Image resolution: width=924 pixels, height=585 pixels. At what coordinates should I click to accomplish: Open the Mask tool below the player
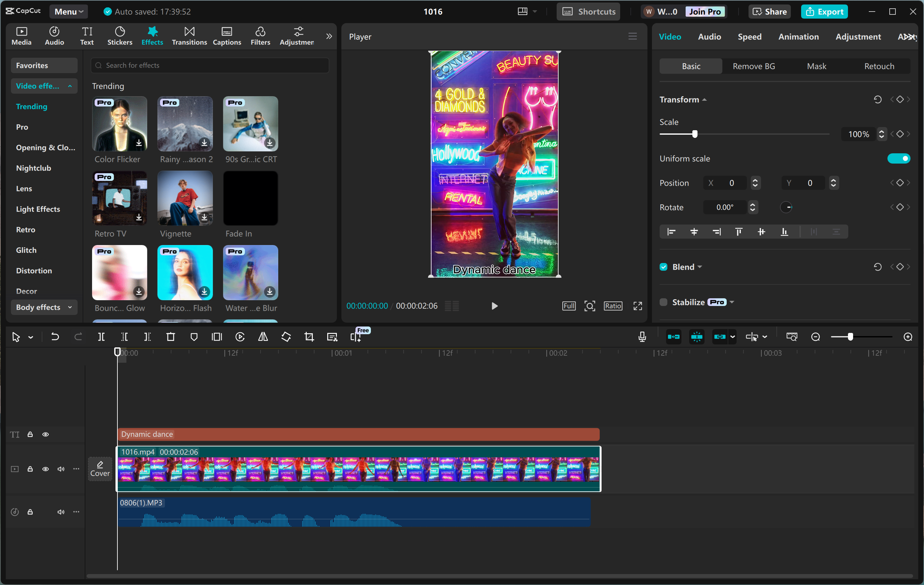(194, 336)
